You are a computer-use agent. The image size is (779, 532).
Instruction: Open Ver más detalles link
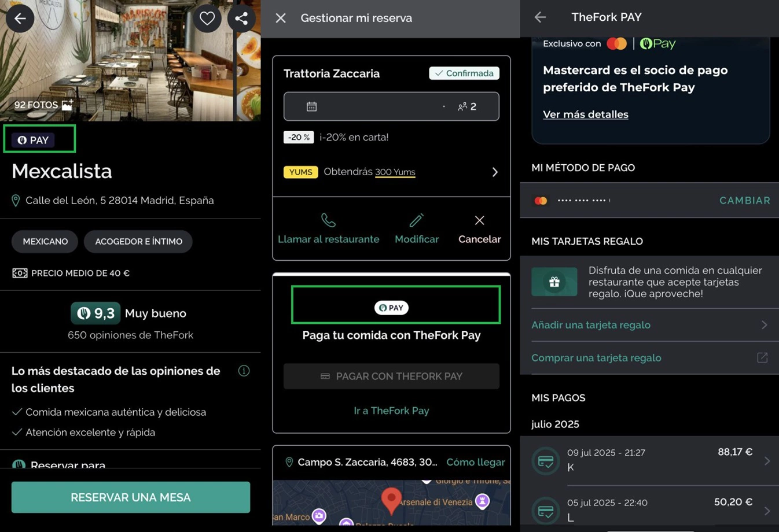[586, 114]
